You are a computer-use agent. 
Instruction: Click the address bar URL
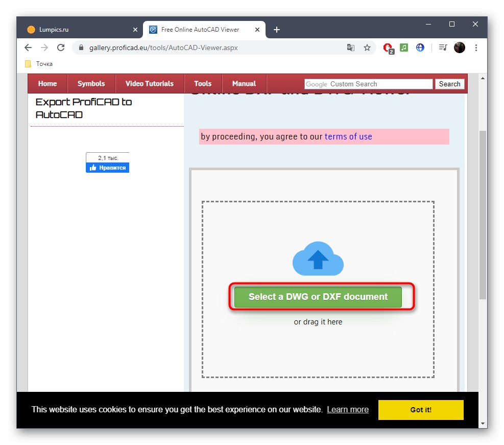click(x=163, y=48)
